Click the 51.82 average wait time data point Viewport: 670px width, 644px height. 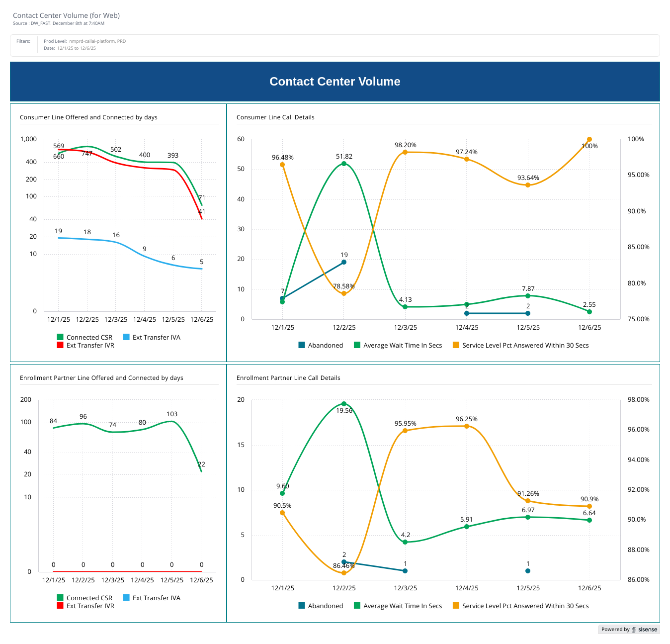coord(344,164)
